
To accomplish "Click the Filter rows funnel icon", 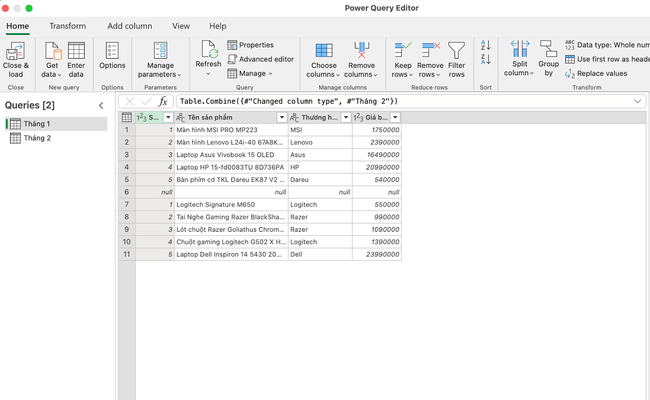I will (456, 51).
